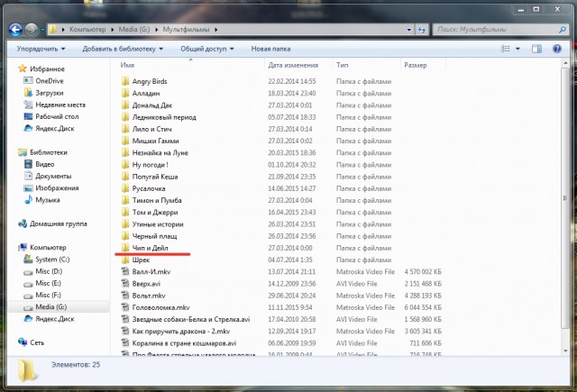
Task: Open Загрузки in the navigation pane
Action: pyautogui.click(x=50, y=93)
